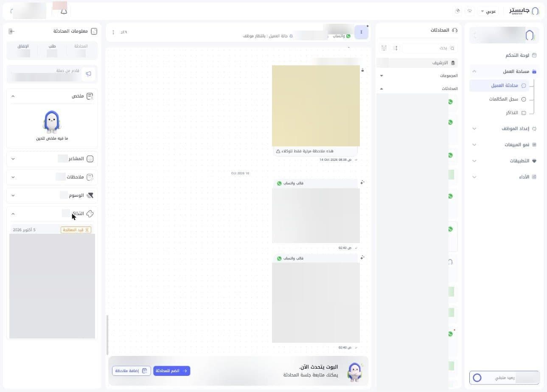
Task: Click the campaign megaphone icon
Action: pyautogui.click(x=88, y=74)
